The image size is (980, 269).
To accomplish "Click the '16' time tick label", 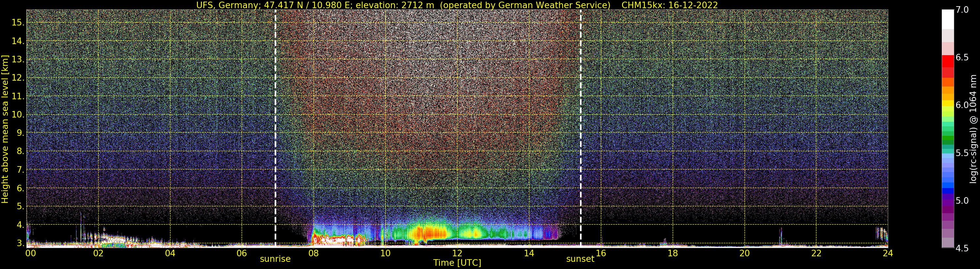I will click(x=601, y=253).
